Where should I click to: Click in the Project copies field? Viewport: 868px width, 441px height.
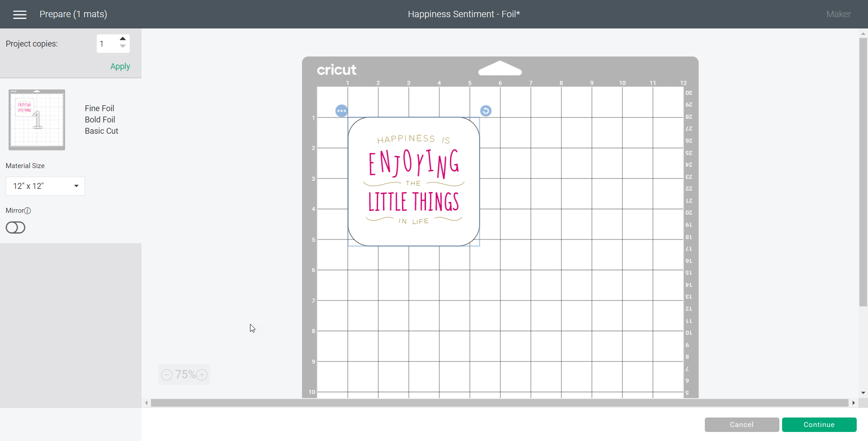[107, 44]
